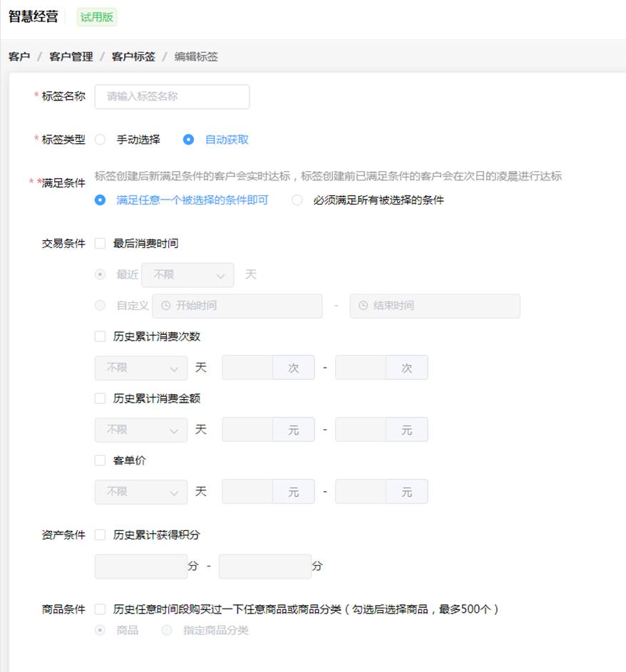This screenshot has width=626, height=672.
Task: Click the 标签名称 input field
Action: (172, 97)
